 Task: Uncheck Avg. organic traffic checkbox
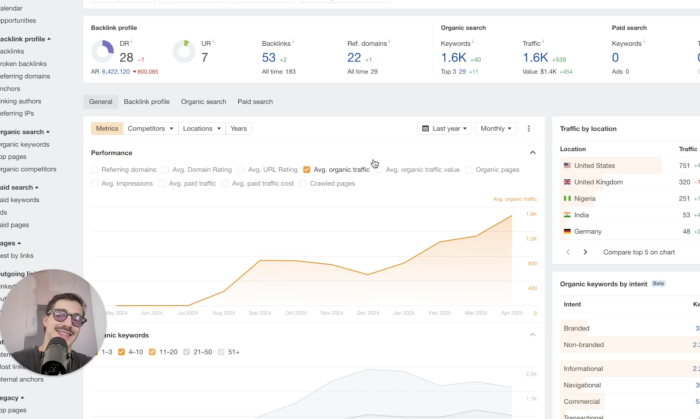click(307, 170)
